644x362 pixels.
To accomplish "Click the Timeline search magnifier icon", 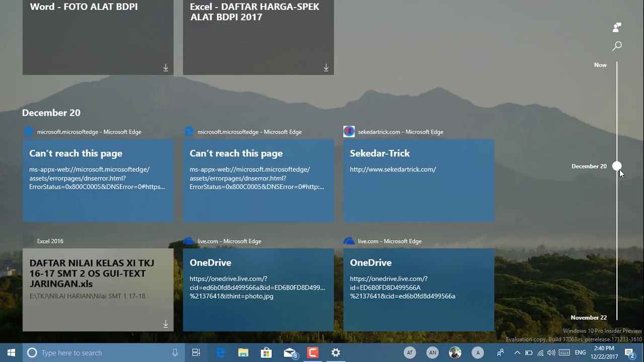I will point(617,46).
